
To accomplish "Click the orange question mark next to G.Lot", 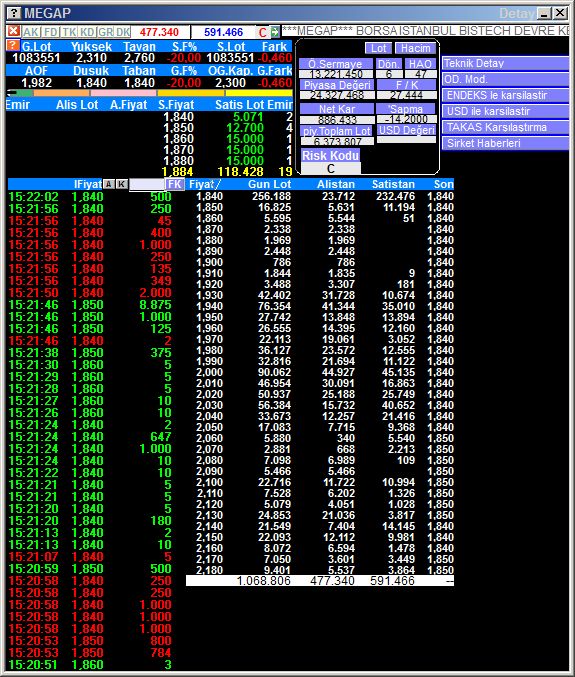I will click(13, 45).
